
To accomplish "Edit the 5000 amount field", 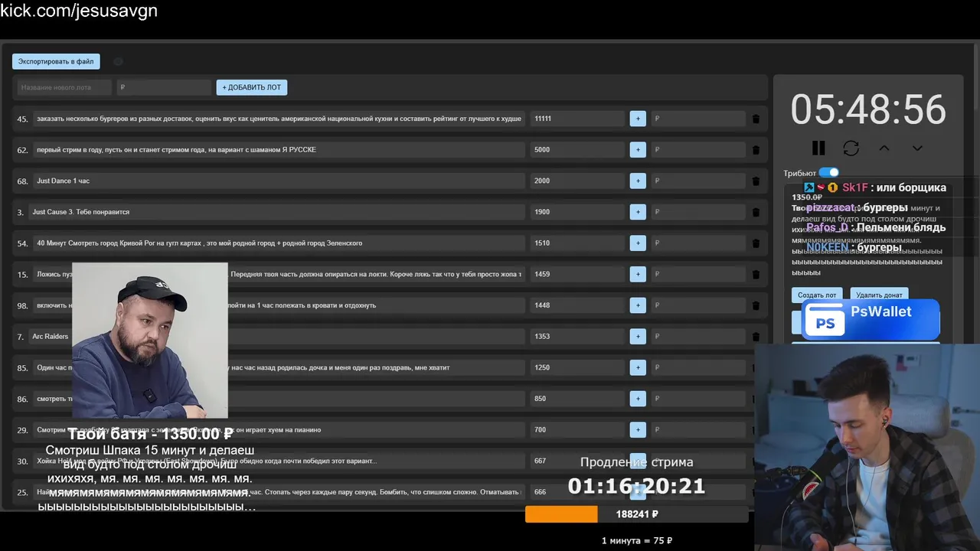I will (x=577, y=150).
